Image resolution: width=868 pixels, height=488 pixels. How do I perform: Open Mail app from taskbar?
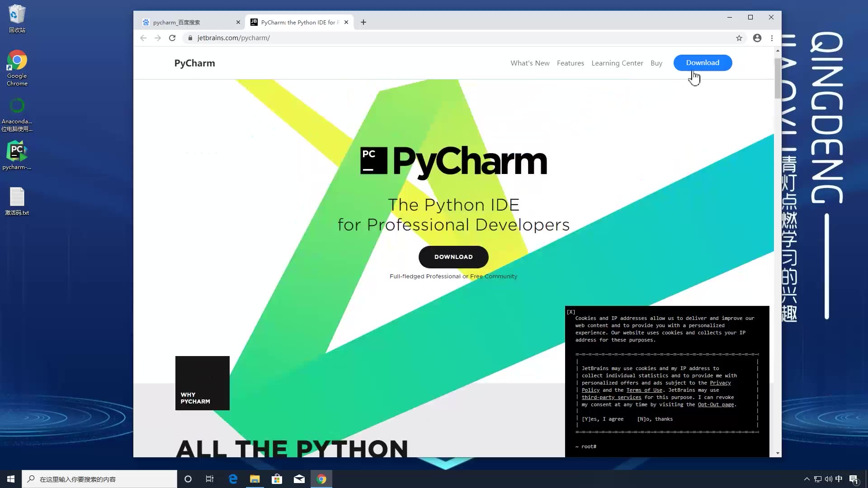299,479
